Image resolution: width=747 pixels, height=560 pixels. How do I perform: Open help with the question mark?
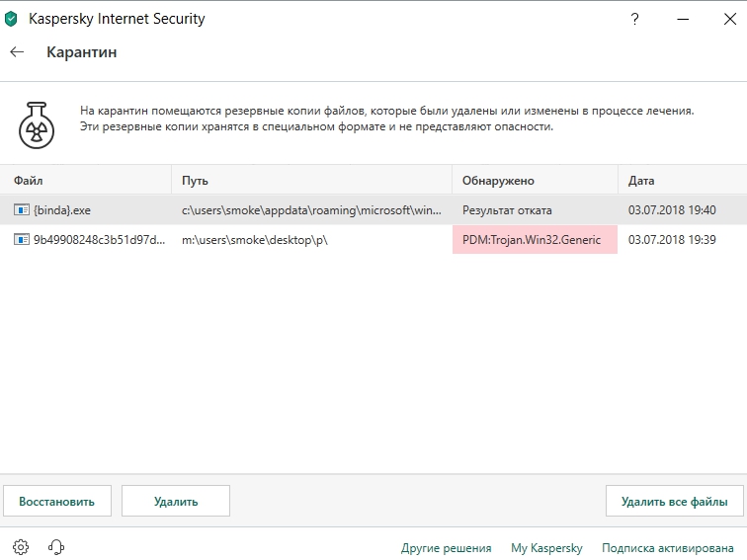[633, 19]
